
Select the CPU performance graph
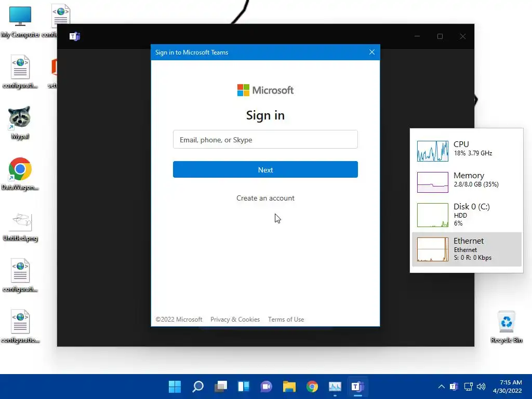[x=432, y=151]
